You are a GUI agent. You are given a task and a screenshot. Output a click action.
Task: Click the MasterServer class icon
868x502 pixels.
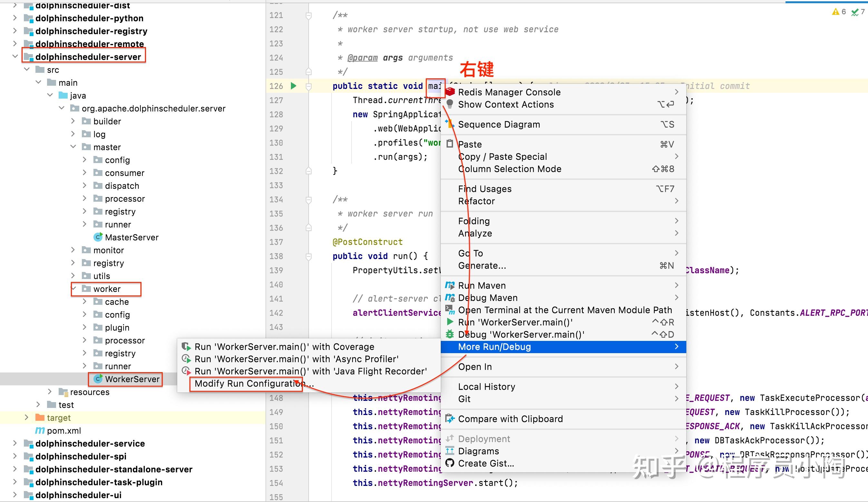tap(98, 237)
